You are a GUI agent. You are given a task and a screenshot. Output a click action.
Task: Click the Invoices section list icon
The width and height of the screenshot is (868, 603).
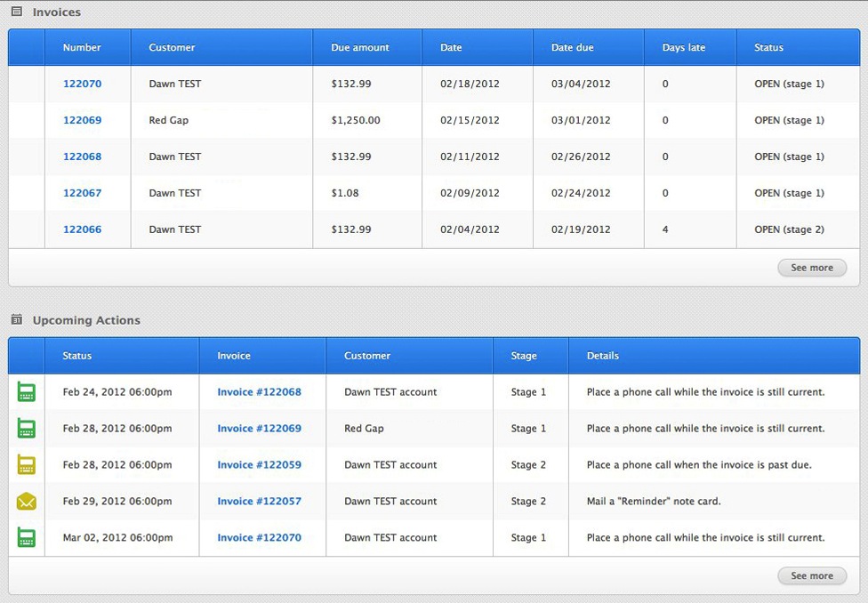pos(16,12)
